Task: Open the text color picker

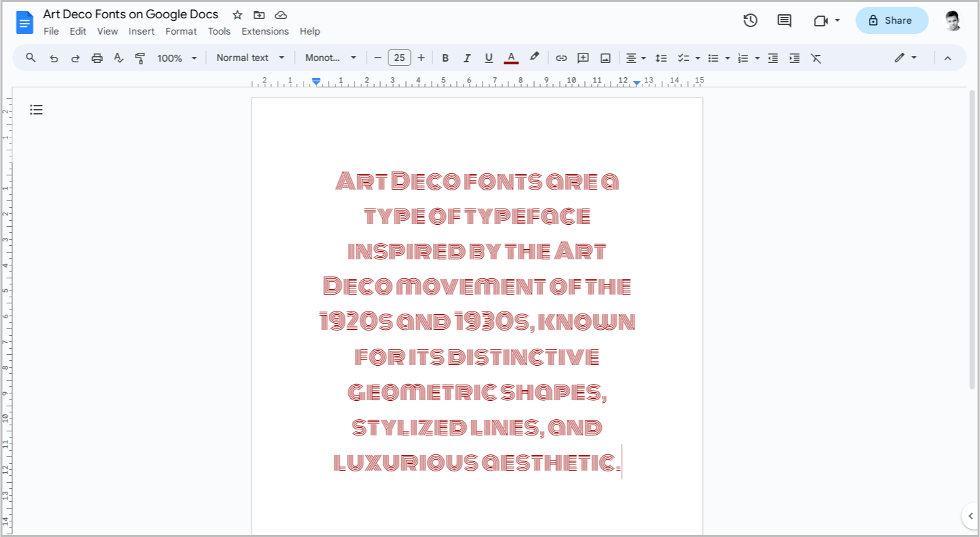Action: point(511,58)
